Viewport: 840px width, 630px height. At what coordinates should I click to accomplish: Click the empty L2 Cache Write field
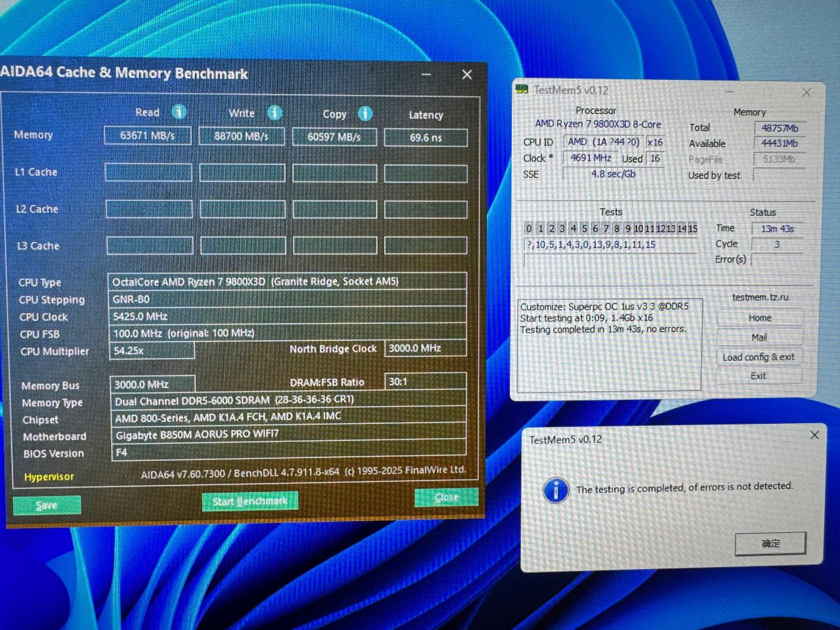point(242,209)
